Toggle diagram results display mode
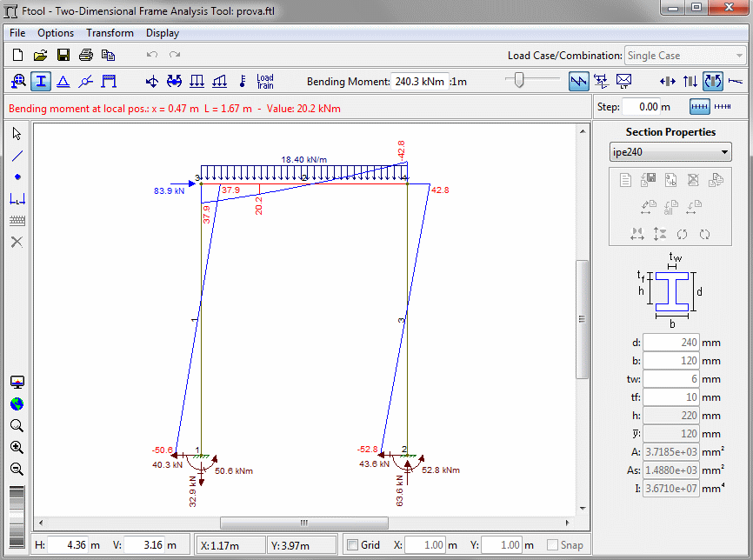Viewport: 753px width, 560px height. [579, 81]
